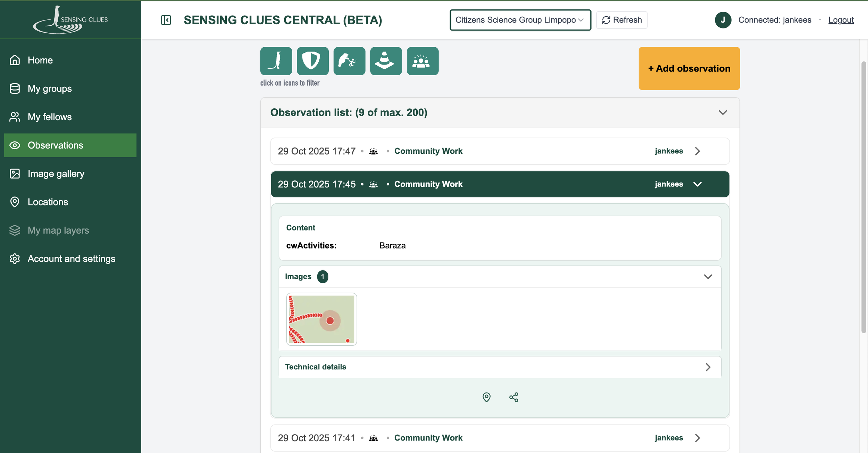Click the Logout link
868x453 pixels.
pyautogui.click(x=841, y=20)
